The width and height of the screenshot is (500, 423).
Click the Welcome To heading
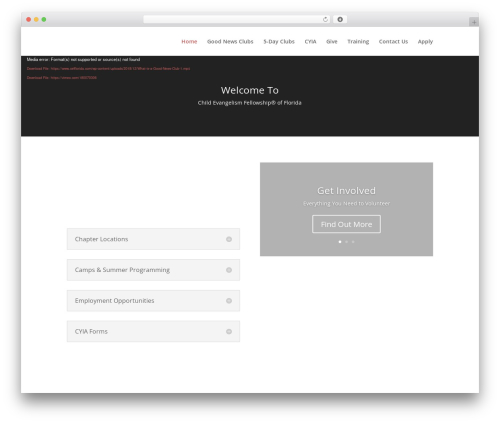(x=250, y=90)
